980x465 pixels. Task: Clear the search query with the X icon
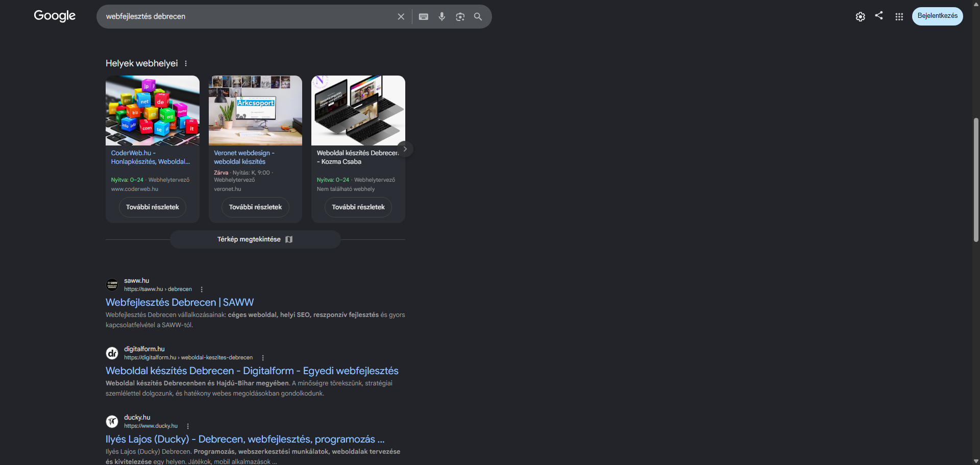coord(401,16)
